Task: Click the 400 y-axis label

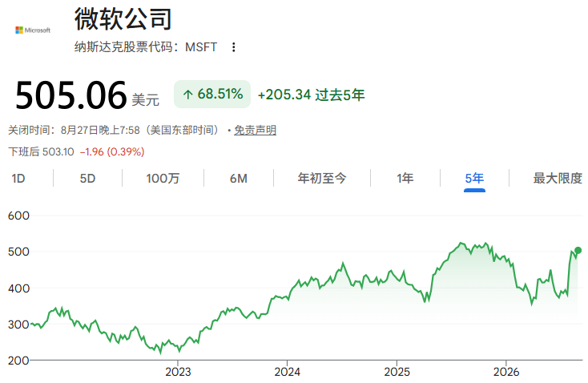Action: coord(18,288)
